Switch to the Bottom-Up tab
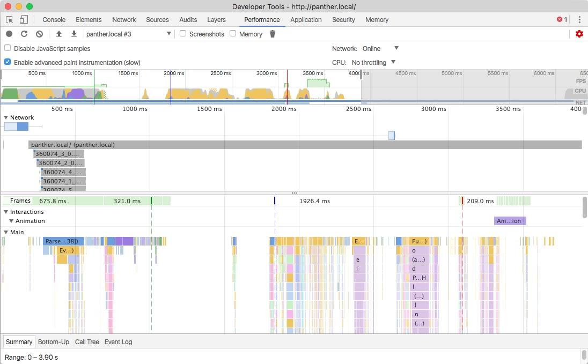 pos(54,341)
